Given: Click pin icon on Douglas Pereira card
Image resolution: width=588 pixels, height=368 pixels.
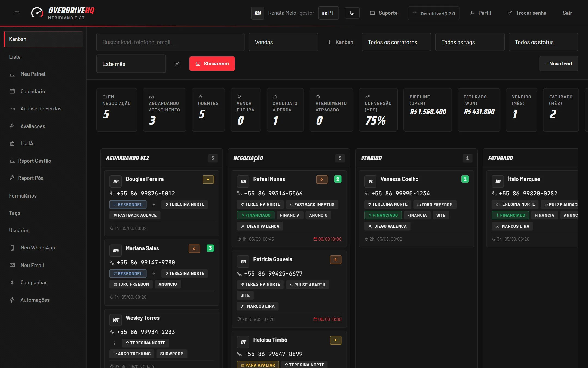Looking at the screenshot, I should [x=154, y=204].
